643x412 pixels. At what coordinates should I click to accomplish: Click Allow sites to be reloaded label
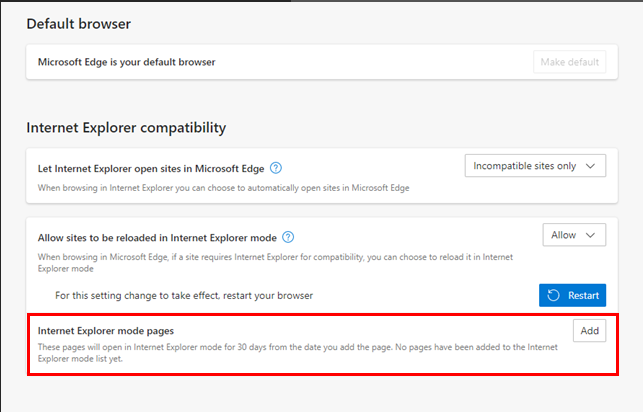[x=157, y=238]
